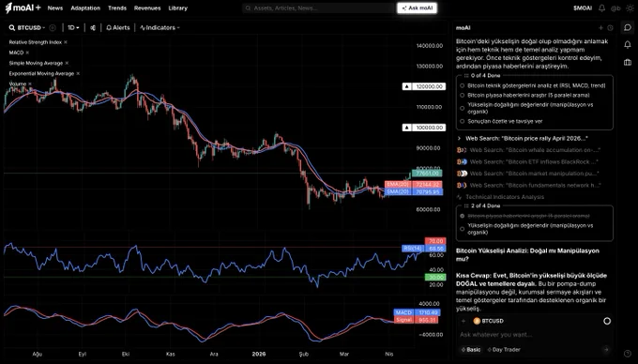Remove the Relative Strength Index indicator

pos(66,42)
